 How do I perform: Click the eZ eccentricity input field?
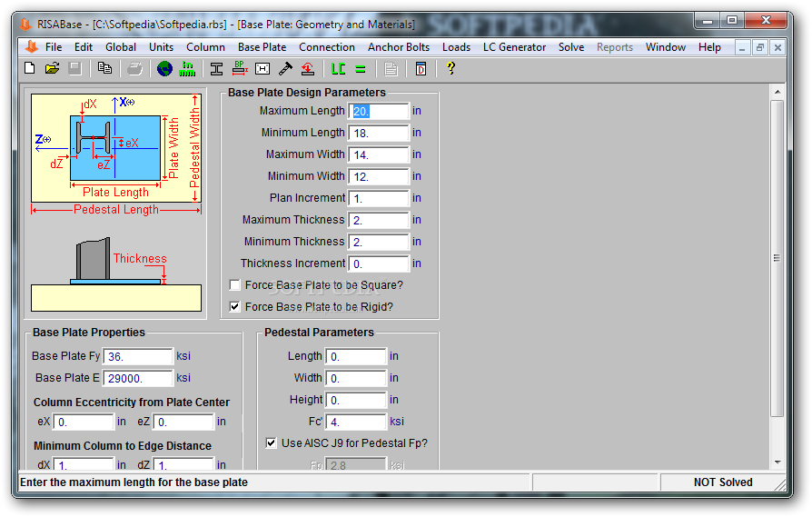tap(183, 422)
